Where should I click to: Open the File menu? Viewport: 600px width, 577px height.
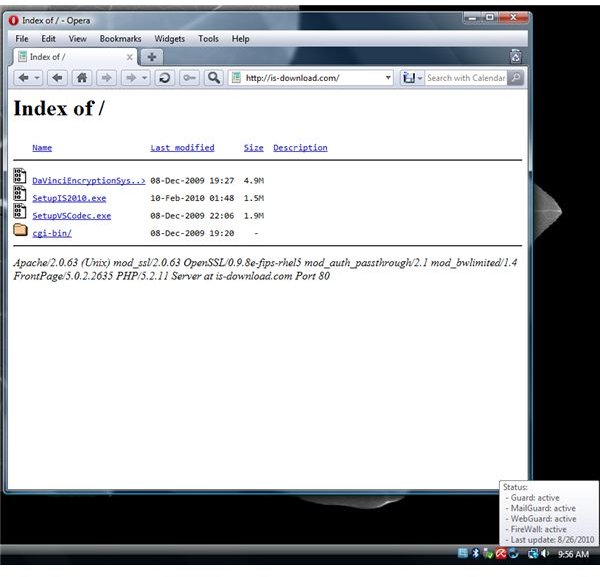[x=22, y=39]
